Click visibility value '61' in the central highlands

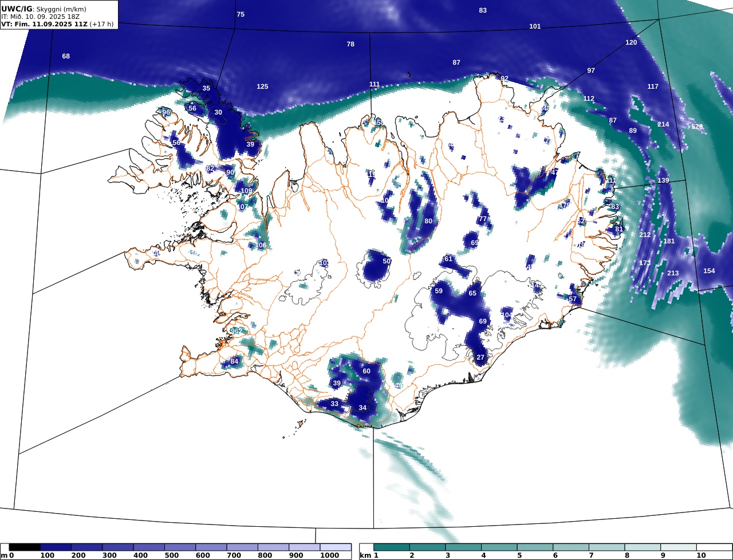(x=448, y=259)
